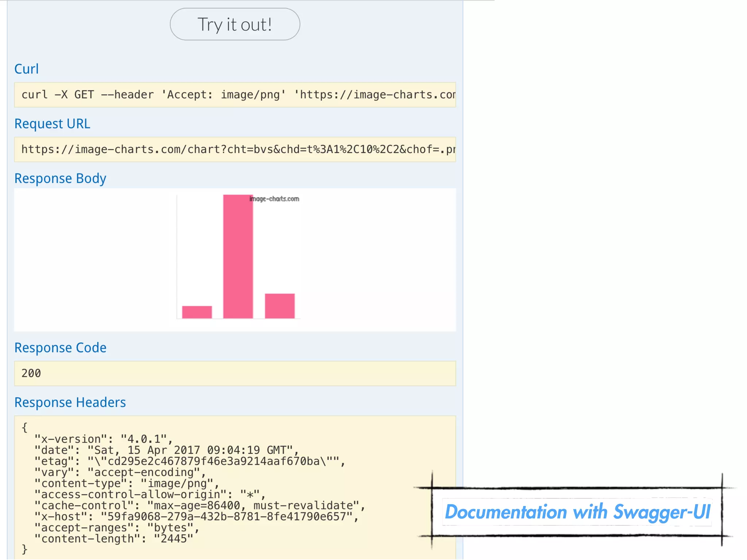Click the "accept-ranges": "bytes" line
This screenshot has height=560, width=747.
click(x=117, y=528)
